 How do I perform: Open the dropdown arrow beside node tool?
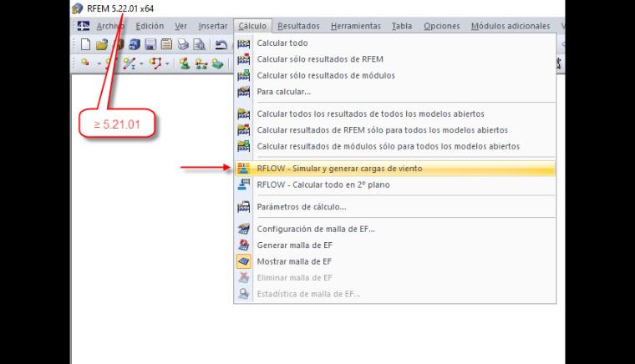pyautogui.click(x=99, y=64)
